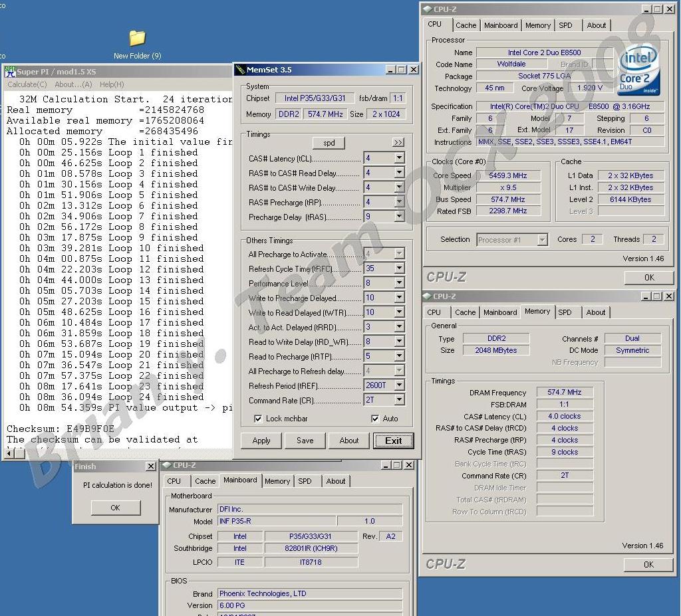Open Help(H) menu in Super PI
The width and height of the screenshot is (681, 616).
tap(112, 84)
